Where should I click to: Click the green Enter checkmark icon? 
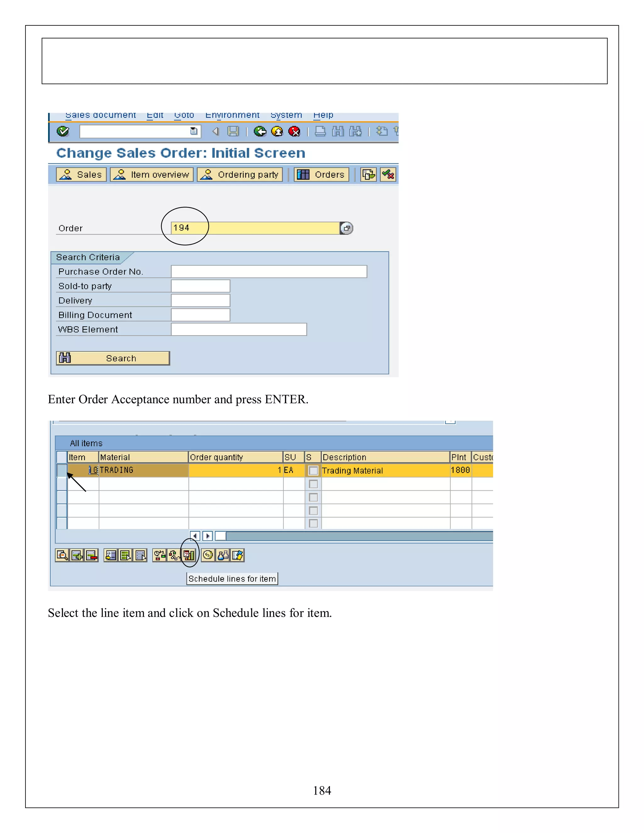63,132
